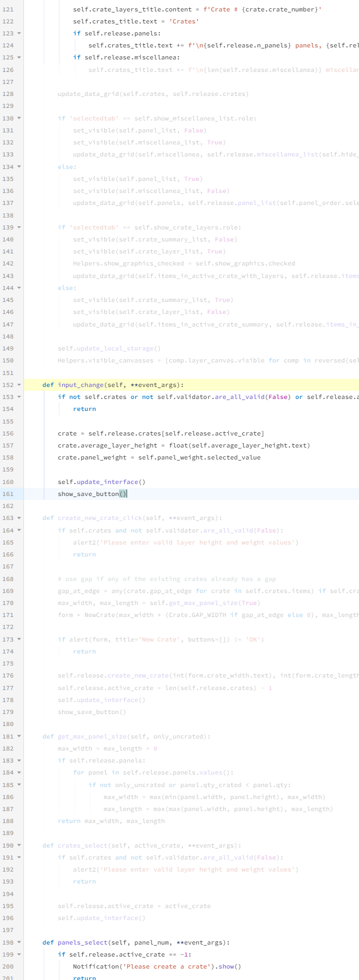Fold the crates_select function at line 190

pos(20,845)
